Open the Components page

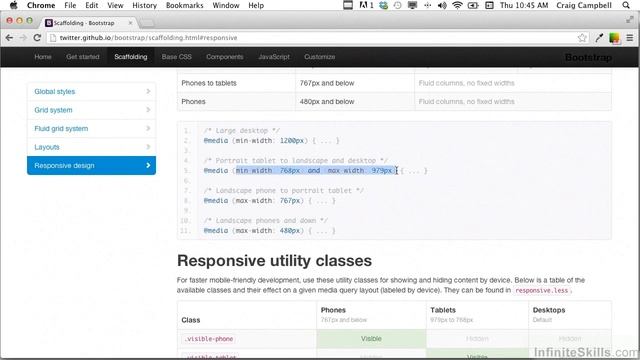tap(224, 57)
